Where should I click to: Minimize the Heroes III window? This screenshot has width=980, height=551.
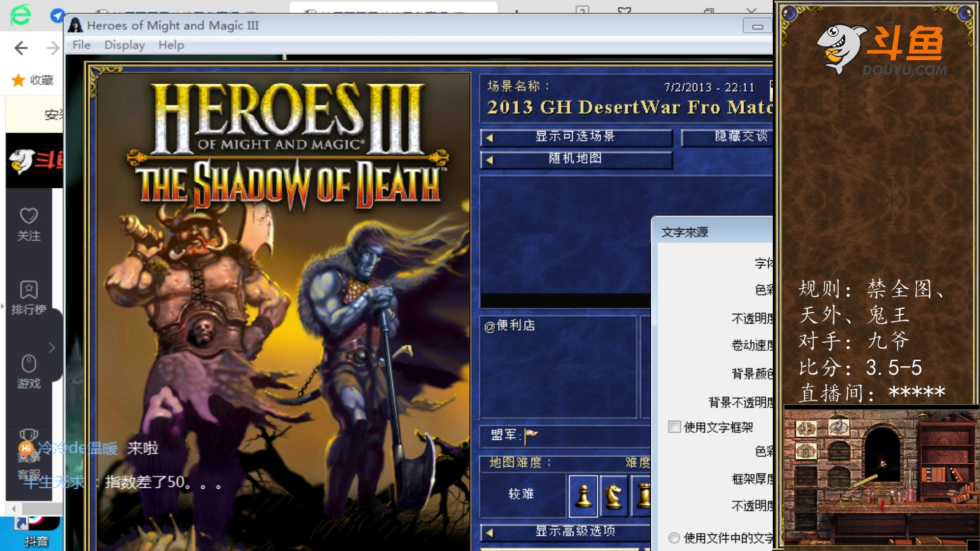[757, 26]
